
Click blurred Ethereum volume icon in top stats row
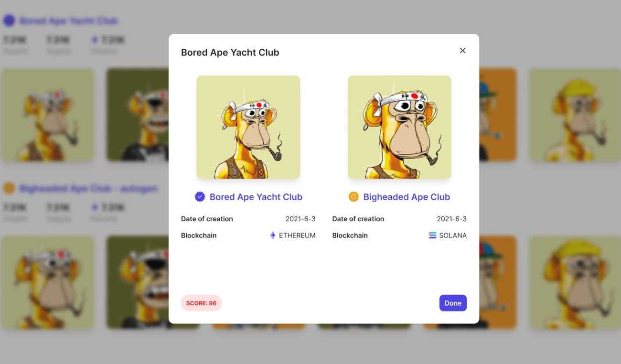tap(95, 40)
